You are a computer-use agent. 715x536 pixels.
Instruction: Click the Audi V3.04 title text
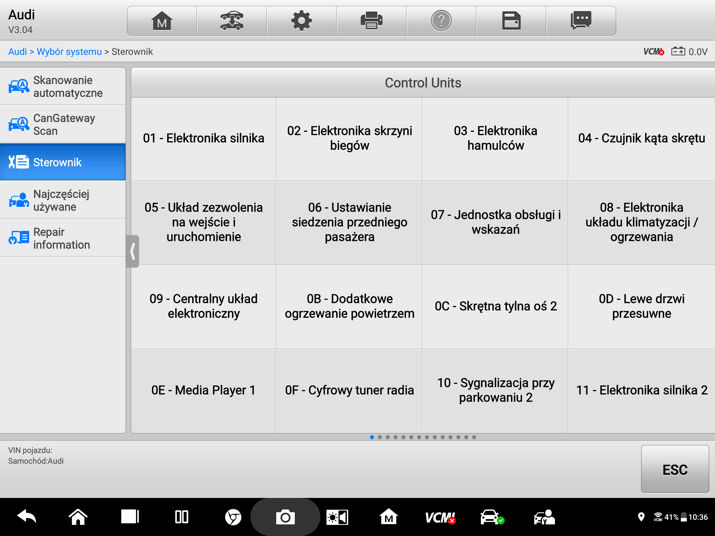(21, 21)
